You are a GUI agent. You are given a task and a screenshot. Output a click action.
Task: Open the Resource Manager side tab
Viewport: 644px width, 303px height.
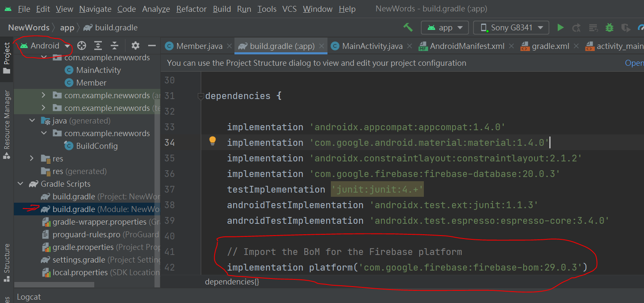tap(6, 125)
